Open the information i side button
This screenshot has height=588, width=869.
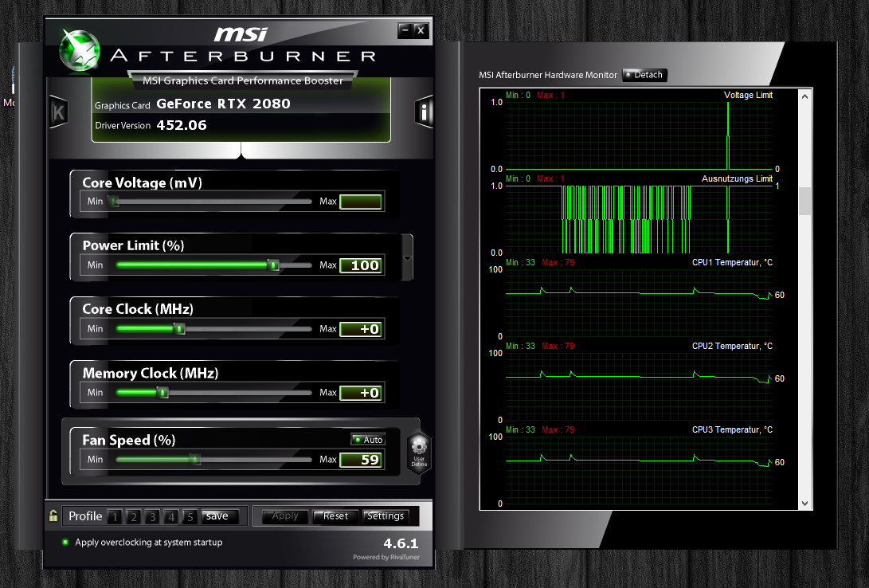click(424, 112)
